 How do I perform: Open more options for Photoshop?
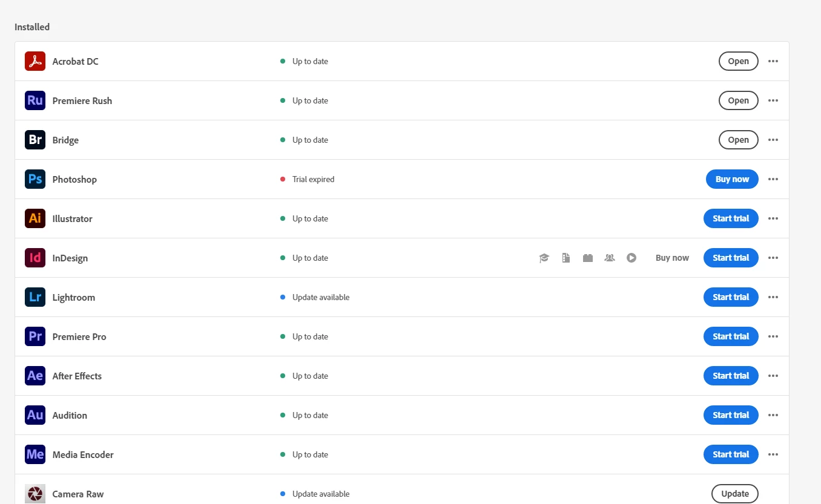click(x=773, y=179)
